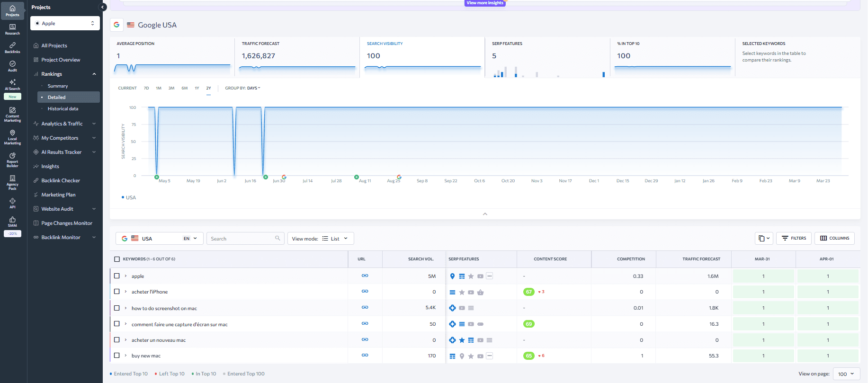Click the URL link icon for apple
868x383 pixels.
(365, 276)
